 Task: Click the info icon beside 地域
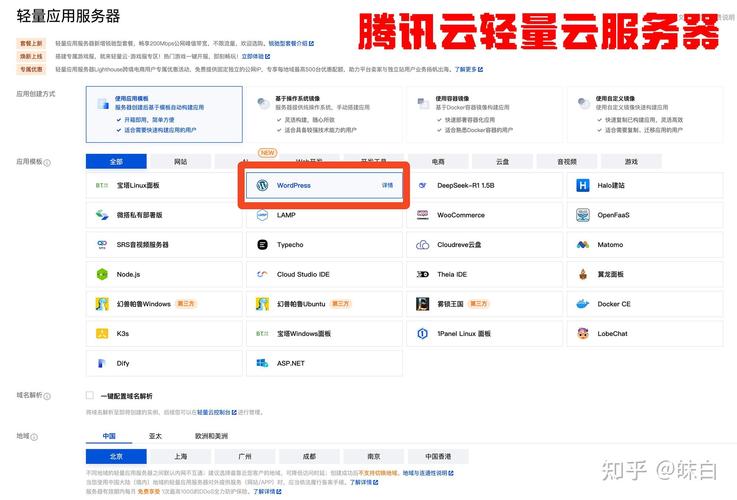(x=34, y=437)
